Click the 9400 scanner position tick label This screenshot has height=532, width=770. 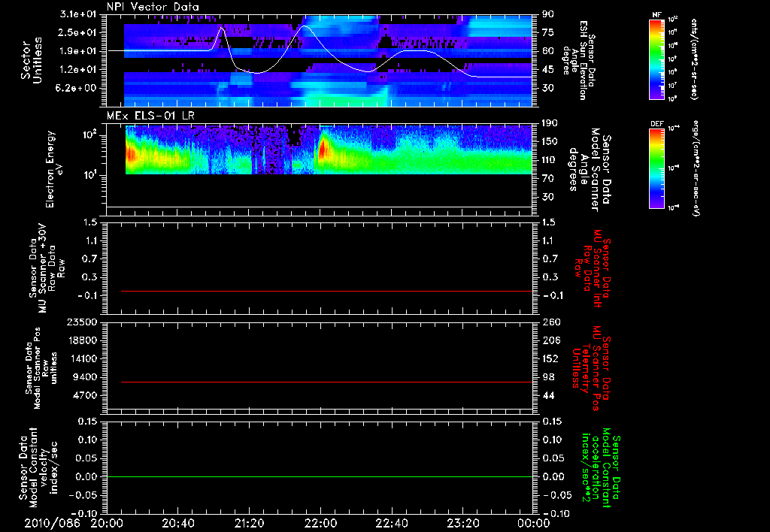[85, 377]
